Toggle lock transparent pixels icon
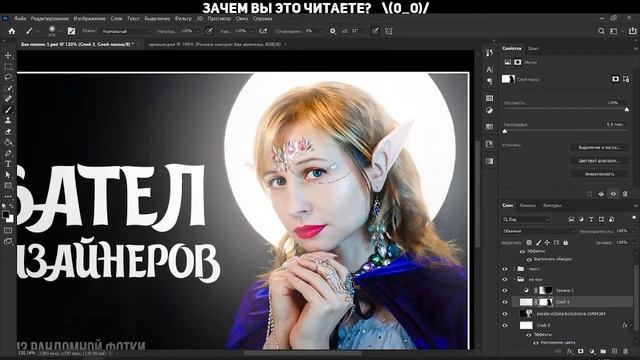Viewport: 640px width, 360px height. (529, 242)
